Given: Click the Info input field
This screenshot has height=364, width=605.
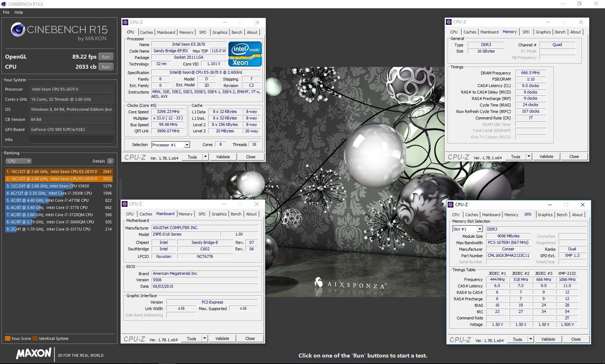Looking at the screenshot, I should [x=71, y=140].
